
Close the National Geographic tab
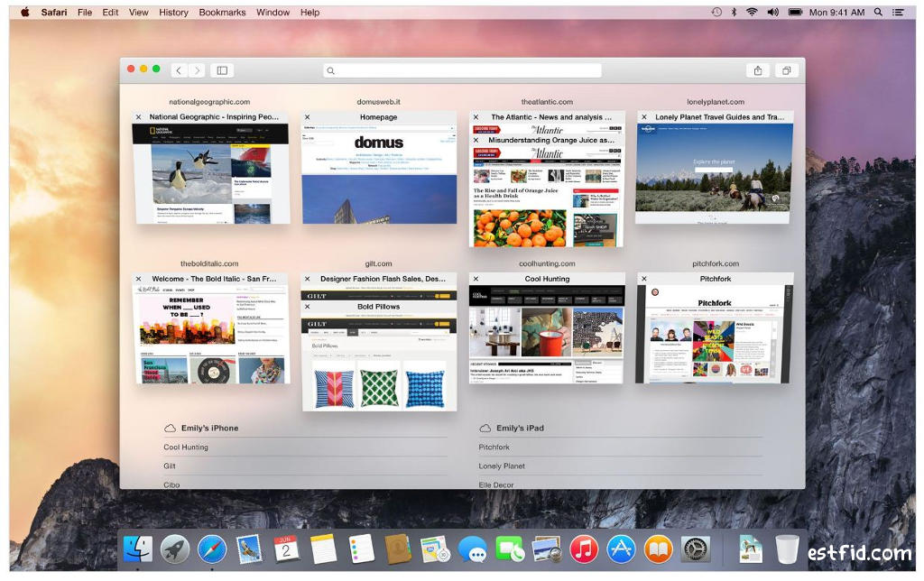coord(138,117)
